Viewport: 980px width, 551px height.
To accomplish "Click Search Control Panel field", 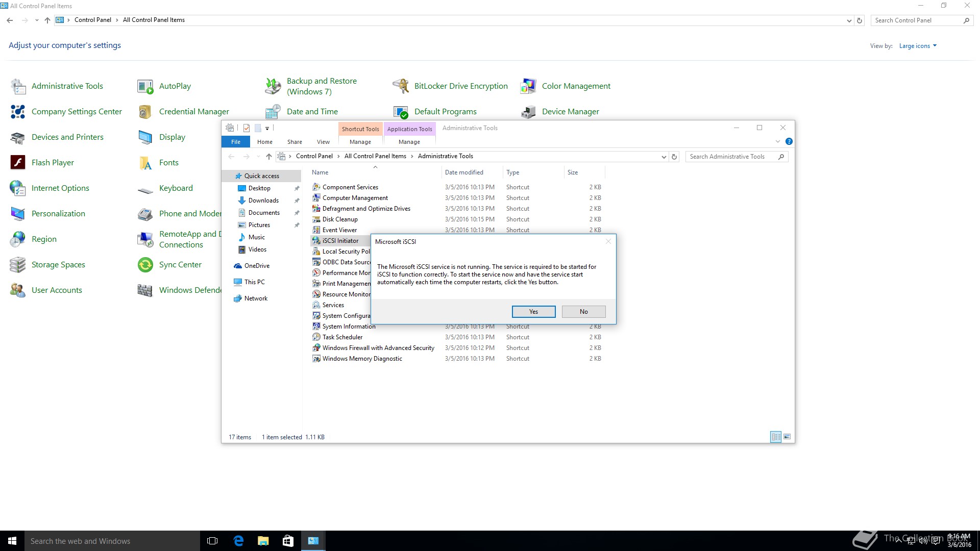I will point(922,20).
